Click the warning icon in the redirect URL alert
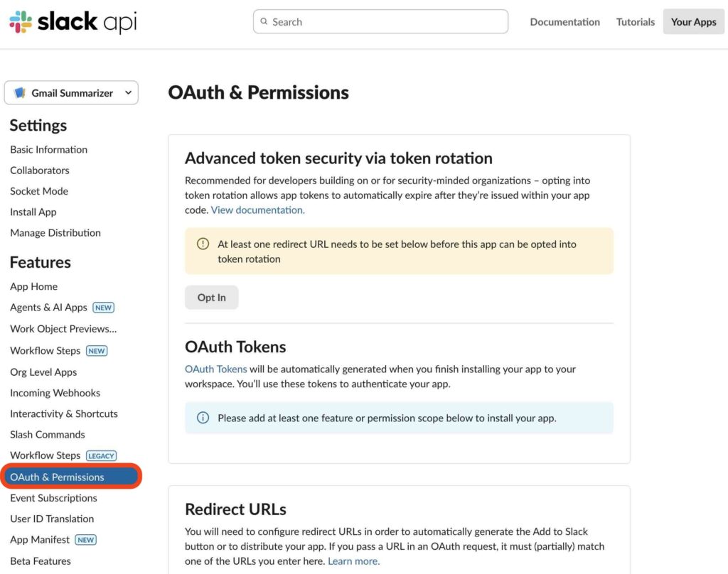 pos(203,244)
